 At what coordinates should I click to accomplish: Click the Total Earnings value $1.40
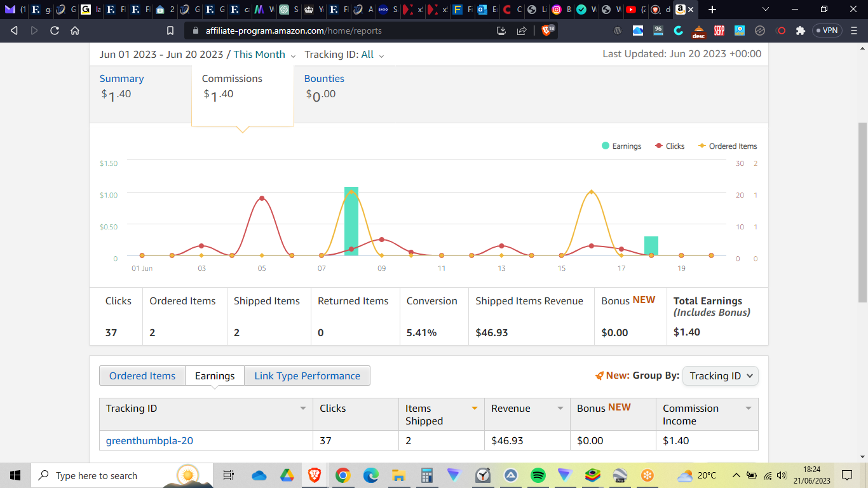[x=687, y=332]
